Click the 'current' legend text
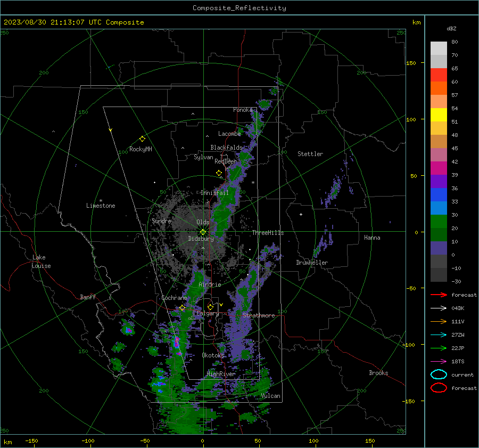The width and height of the screenshot is (479, 448). 463,375
